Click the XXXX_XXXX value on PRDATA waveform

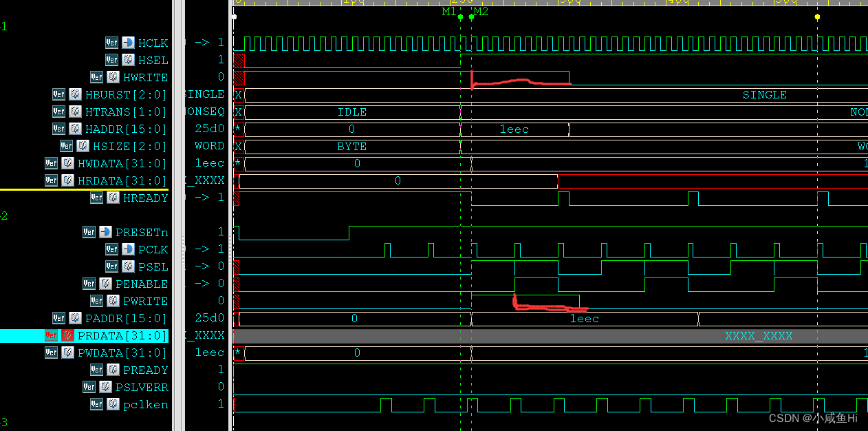759,335
